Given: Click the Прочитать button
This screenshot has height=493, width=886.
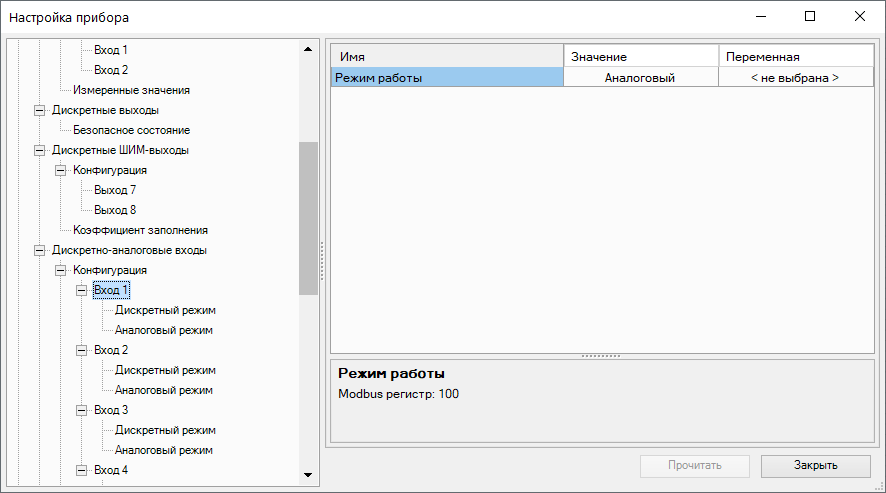Looking at the screenshot, I should point(695,465).
